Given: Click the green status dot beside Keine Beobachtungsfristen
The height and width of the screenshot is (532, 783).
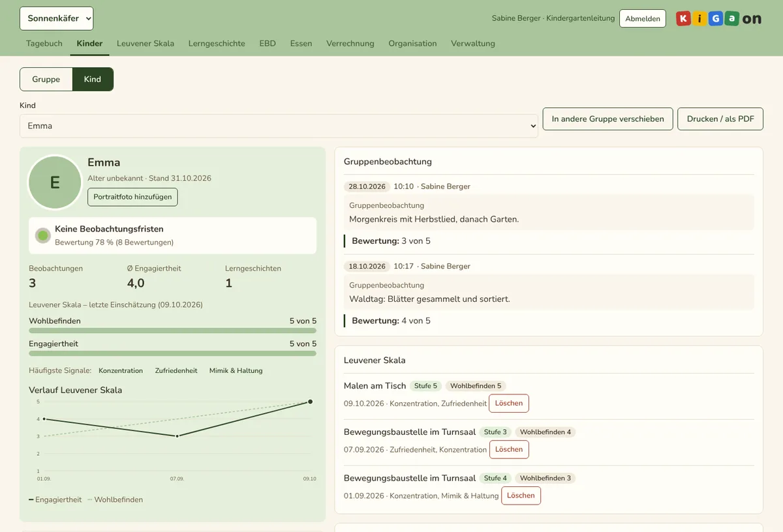Looking at the screenshot, I should pyautogui.click(x=43, y=235).
